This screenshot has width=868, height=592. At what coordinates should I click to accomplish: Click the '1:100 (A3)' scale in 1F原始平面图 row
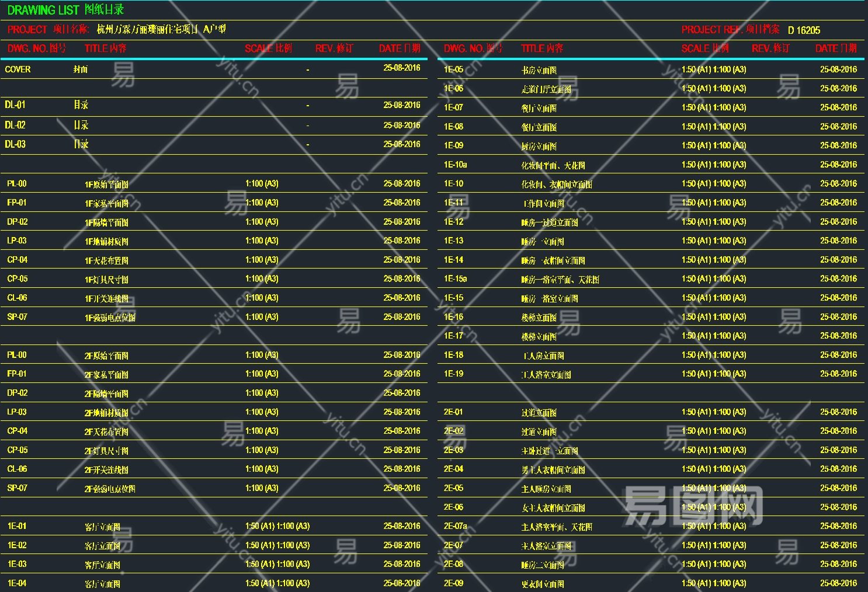[262, 183]
